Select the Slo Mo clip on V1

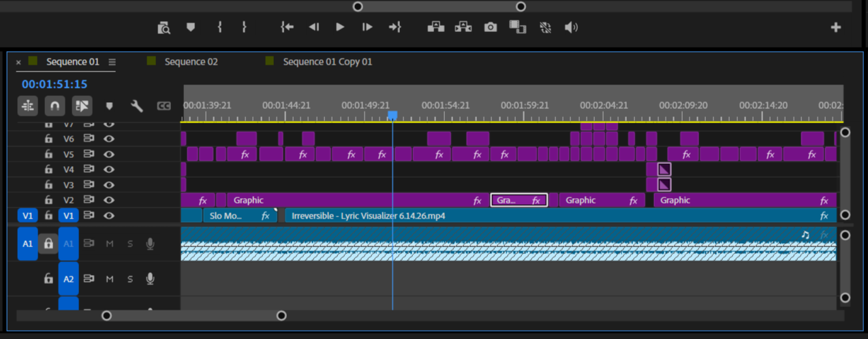click(x=240, y=216)
